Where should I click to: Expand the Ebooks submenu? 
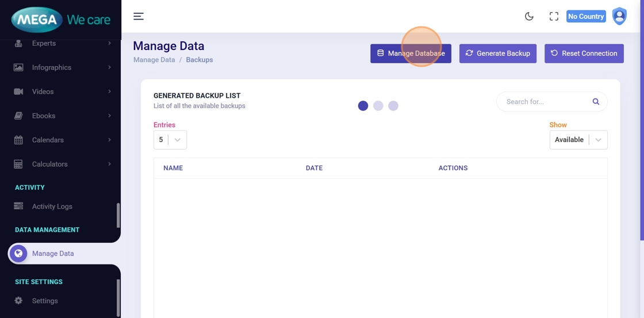tap(109, 116)
